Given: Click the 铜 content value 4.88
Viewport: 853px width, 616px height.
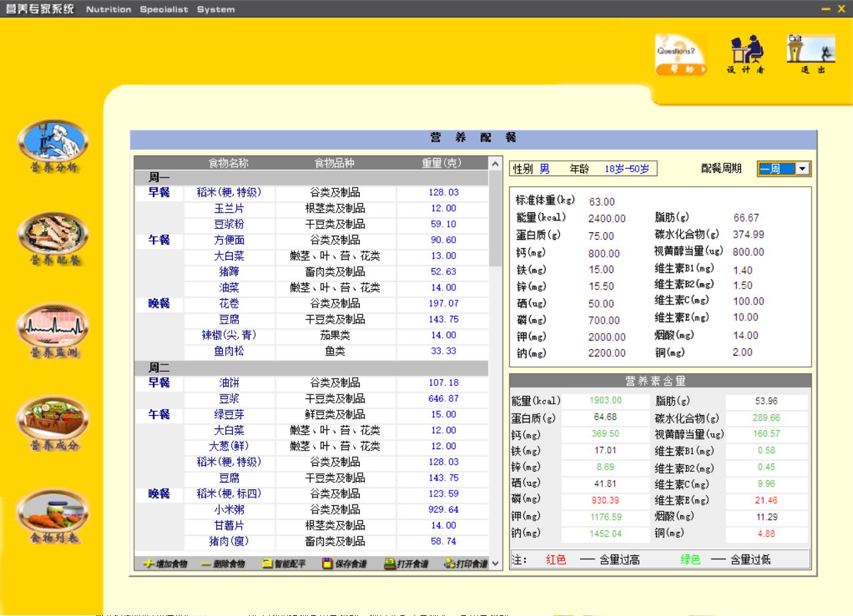Looking at the screenshot, I should click(x=767, y=533).
